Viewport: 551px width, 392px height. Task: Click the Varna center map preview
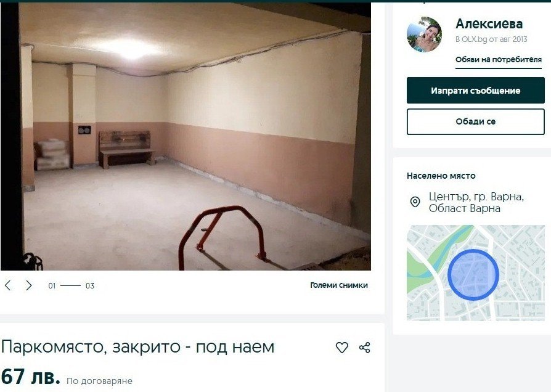pyautogui.click(x=475, y=273)
